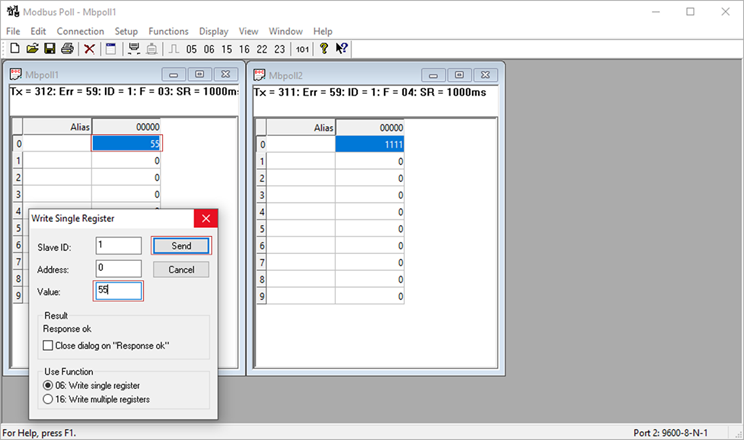
Task: Select 16: Write multiple registers option
Action: coord(48,400)
